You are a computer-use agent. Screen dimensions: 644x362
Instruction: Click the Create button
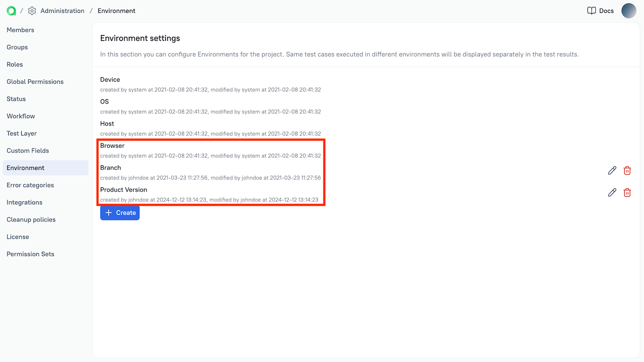tap(120, 213)
